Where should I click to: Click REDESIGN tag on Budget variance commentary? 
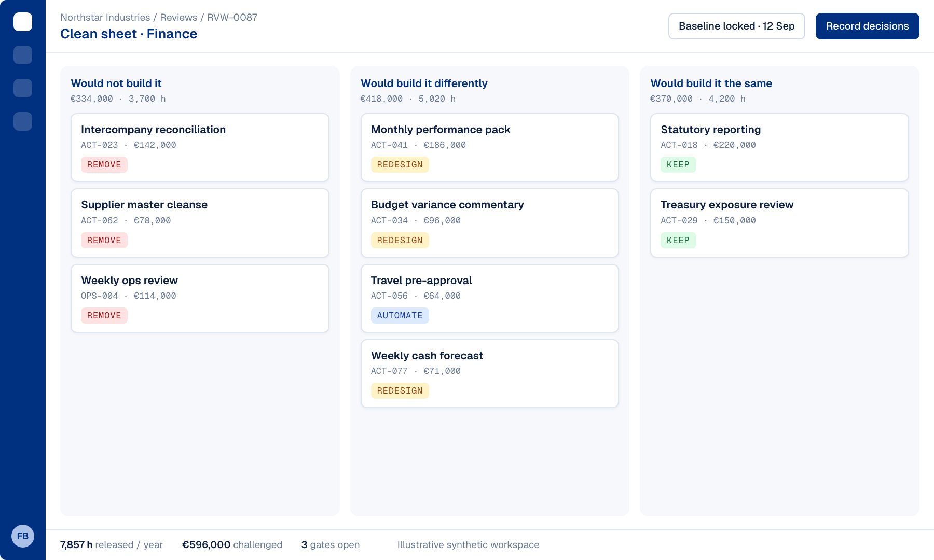[400, 240]
